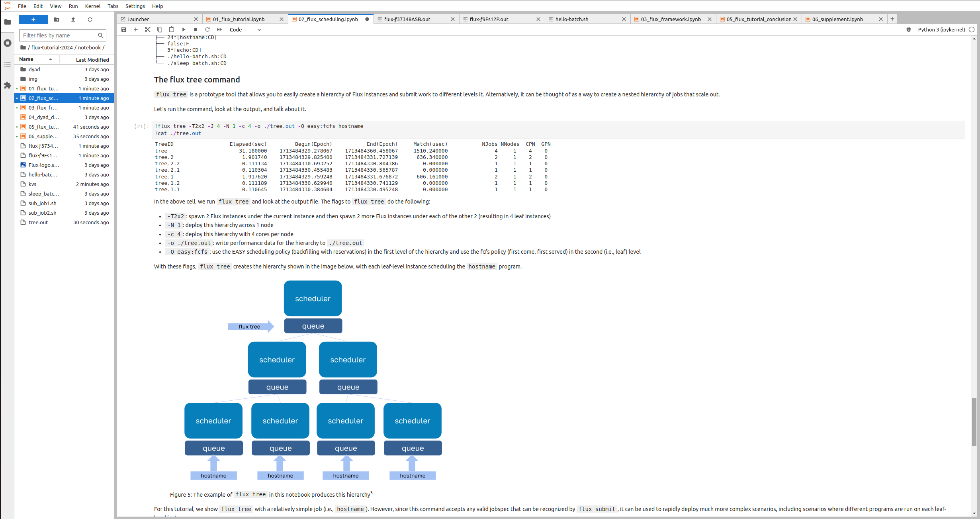Image resolution: width=980 pixels, height=519 pixels.
Task: Open the Table of Contents sidebar
Action: tap(7, 64)
